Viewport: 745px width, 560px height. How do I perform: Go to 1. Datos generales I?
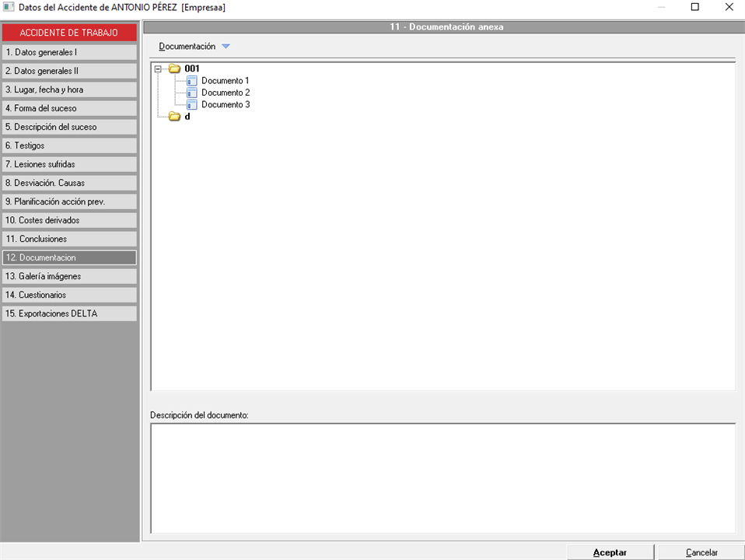[x=69, y=52]
